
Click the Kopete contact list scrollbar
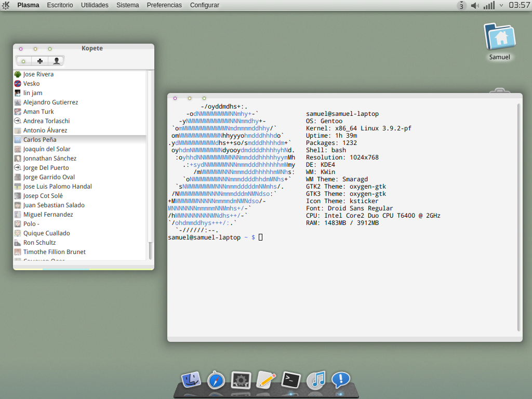150,165
